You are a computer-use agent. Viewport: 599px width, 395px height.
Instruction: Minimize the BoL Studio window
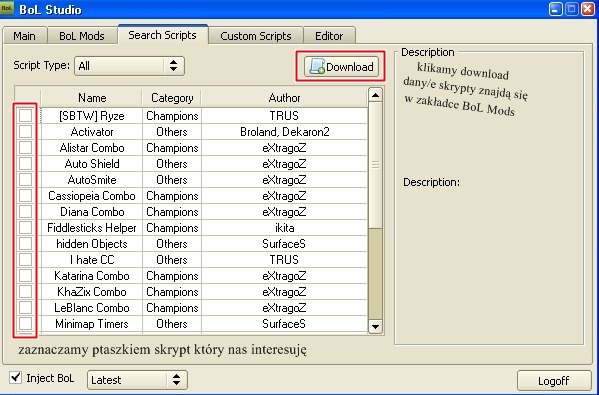pos(555,9)
